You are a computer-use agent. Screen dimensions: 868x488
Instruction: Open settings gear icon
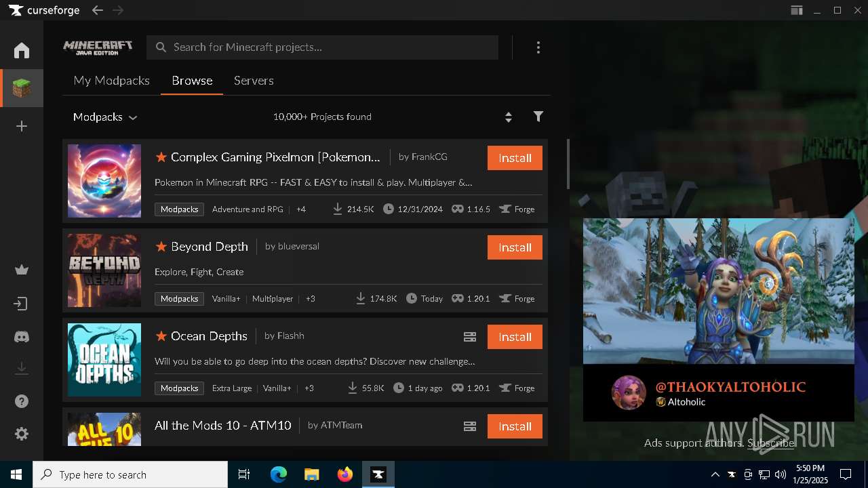point(22,434)
